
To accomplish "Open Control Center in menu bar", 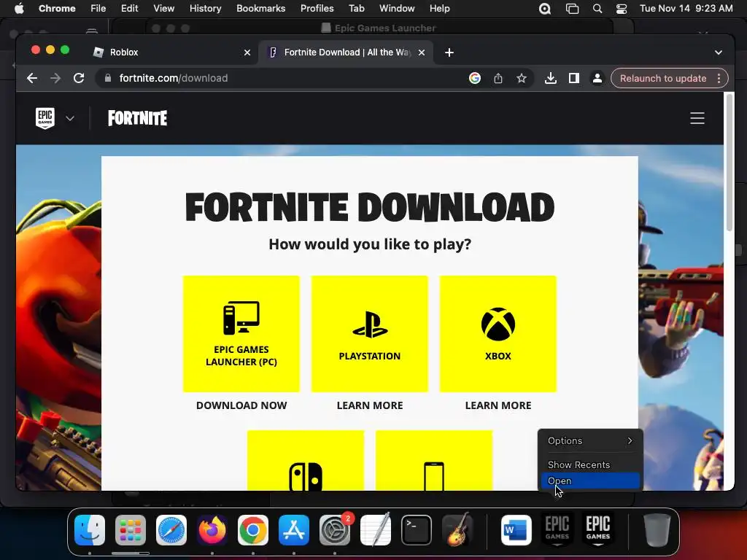I will pos(622,9).
